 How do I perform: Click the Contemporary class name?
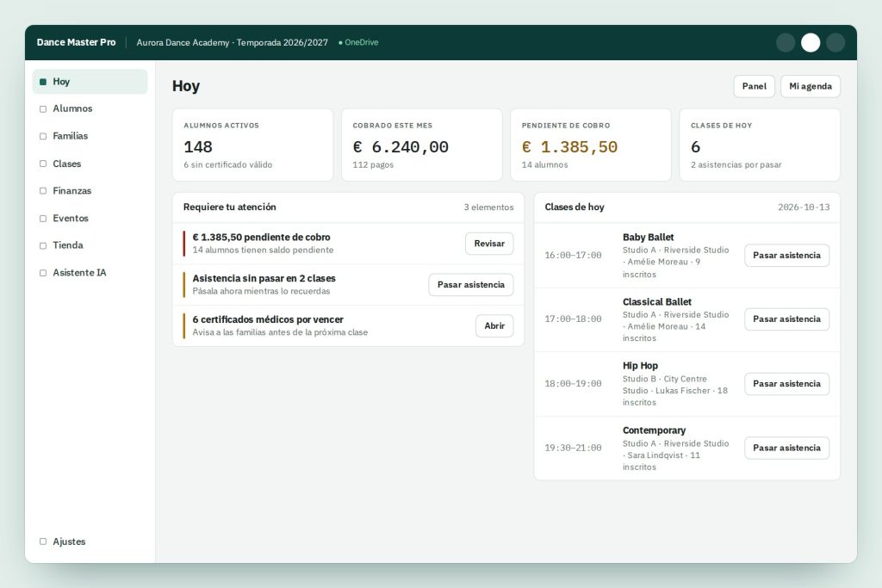point(655,430)
